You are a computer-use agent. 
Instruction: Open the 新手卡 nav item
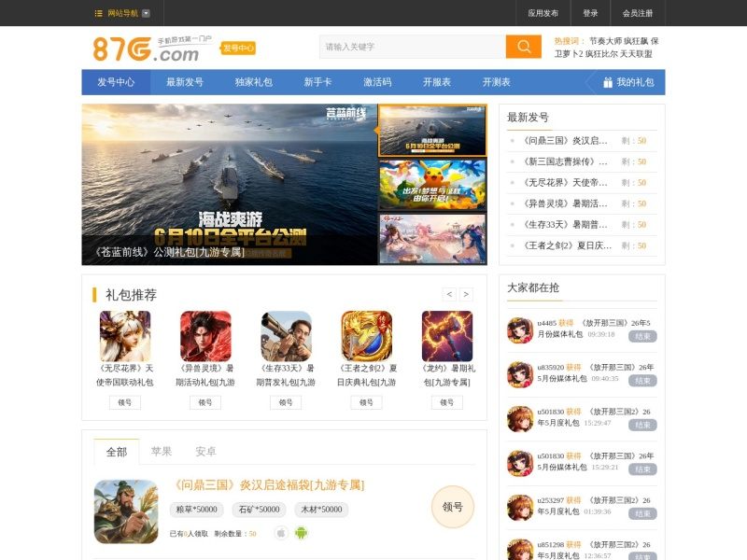point(317,82)
